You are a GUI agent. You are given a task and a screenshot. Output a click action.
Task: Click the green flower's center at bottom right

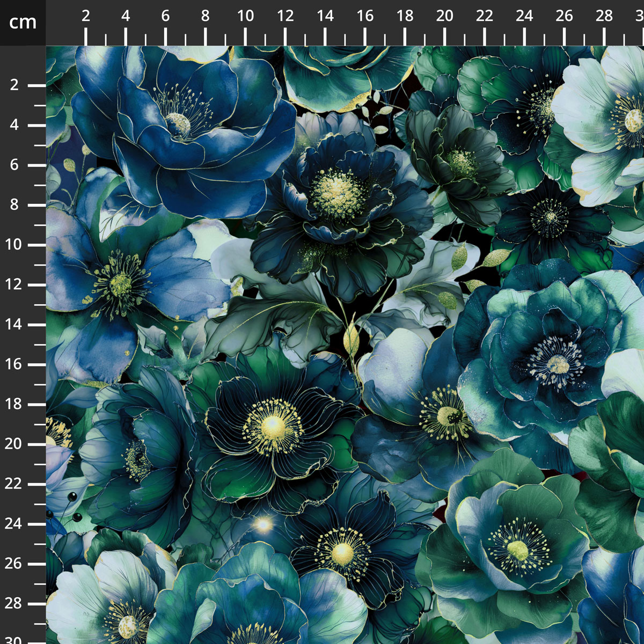pyautogui.click(x=518, y=549)
